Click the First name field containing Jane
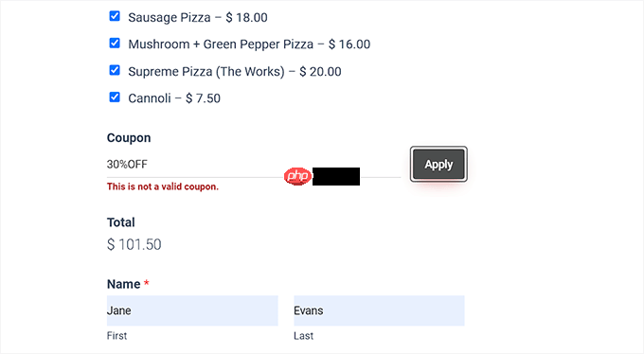Screen dimensions: 644x354 click(192, 310)
